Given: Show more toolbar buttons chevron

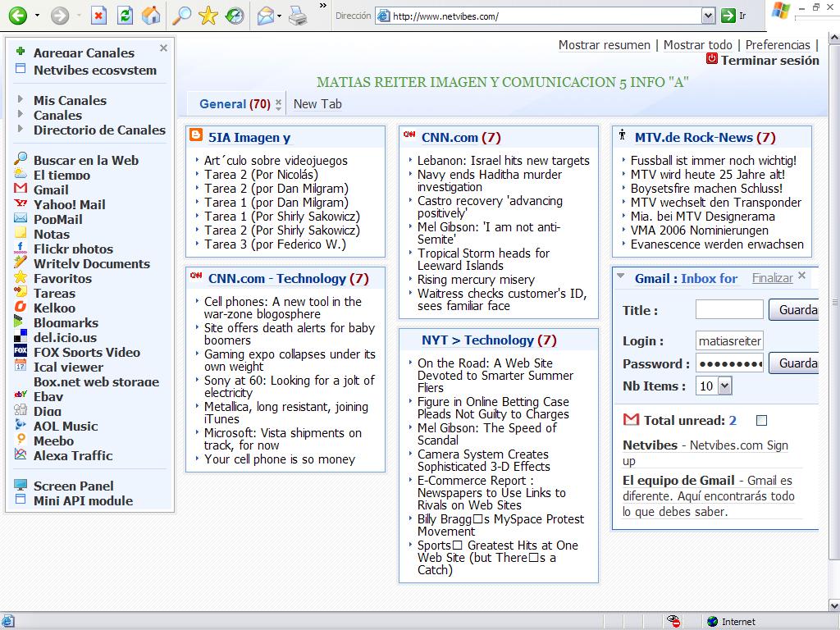Looking at the screenshot, I should pos(322,6).
